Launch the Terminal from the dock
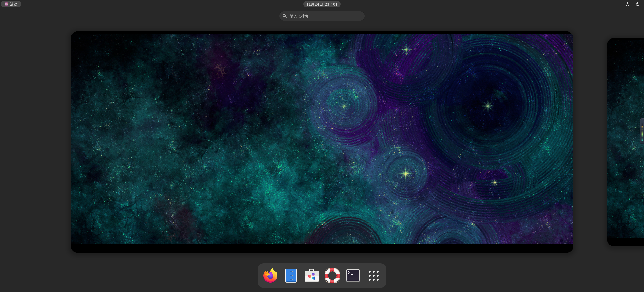Screen dimensions: 644x292 pyautogui.click(x=353, y=275)
